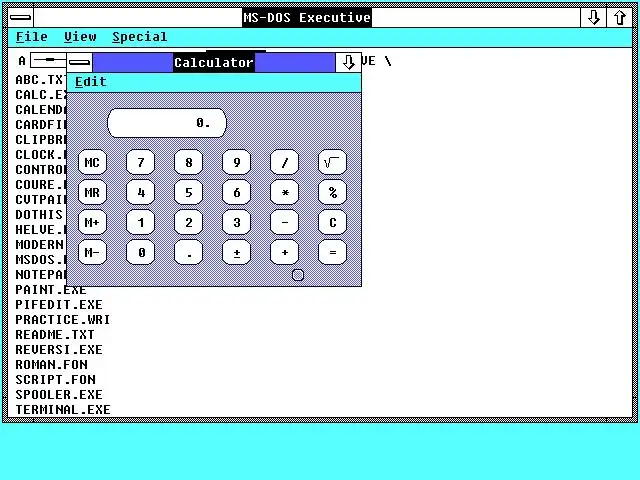The width and height of the screenshot is (640, 480).
Task: Click the minus subtraction key
Action: (284, 222)
